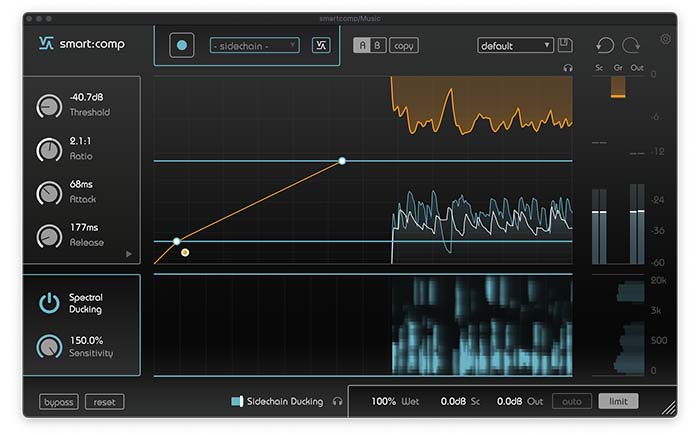
Task: Click the copy button
Action: (x=404, y=46)
